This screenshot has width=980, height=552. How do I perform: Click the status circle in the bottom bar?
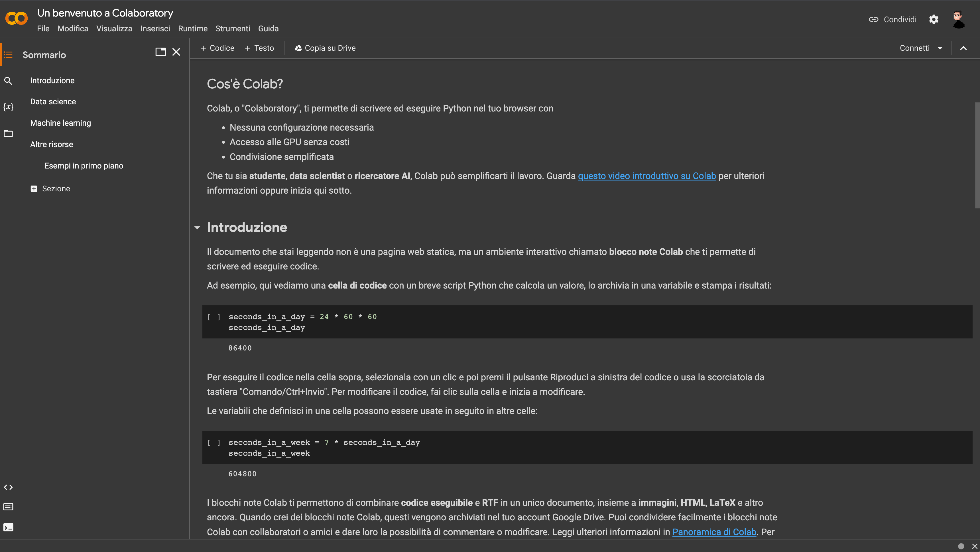tap(961, 546)
